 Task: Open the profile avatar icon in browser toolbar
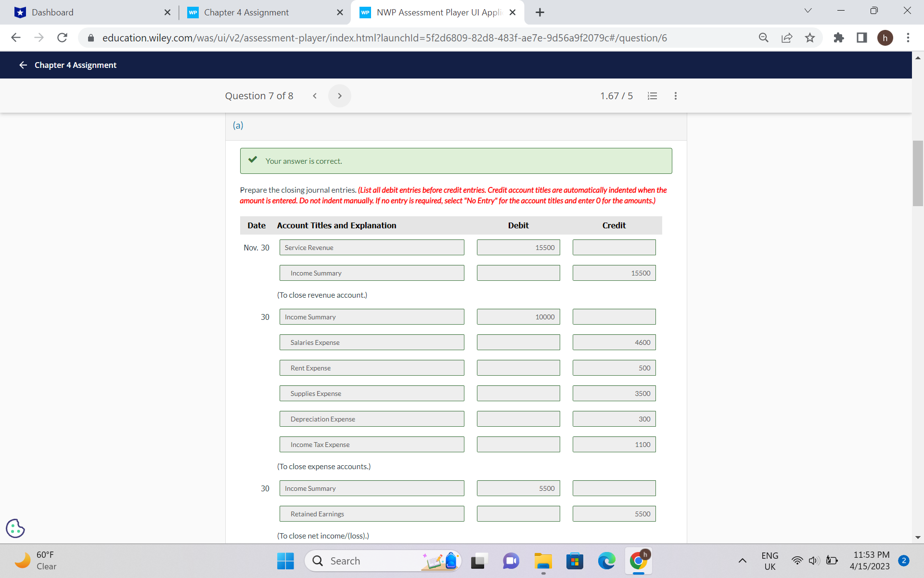coord(886,38)
